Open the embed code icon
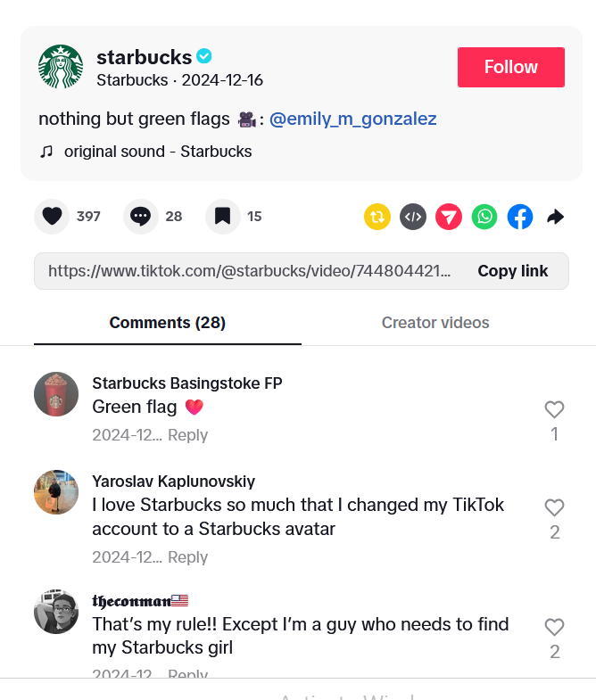Image resolution: width=596 pixels, height=700 pixels. (x=412, y=217)
